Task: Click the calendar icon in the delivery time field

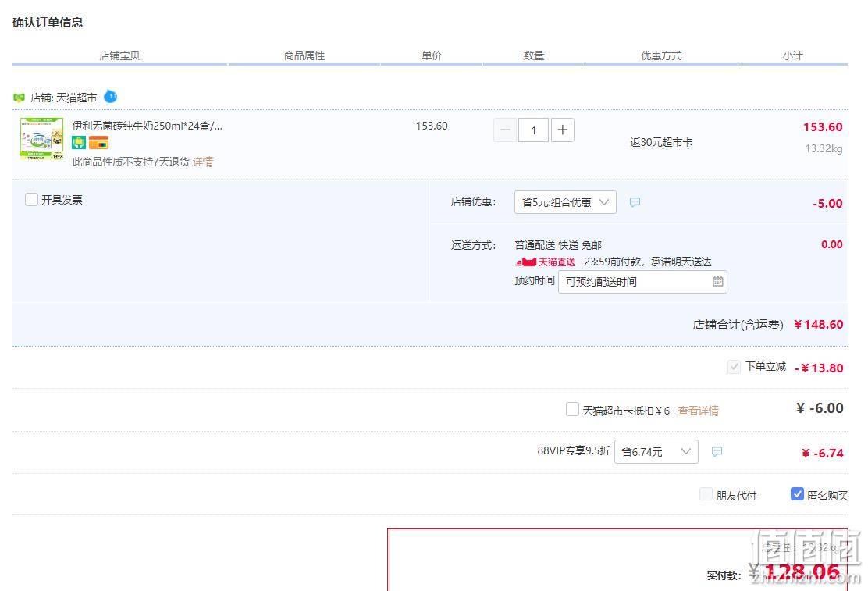Action: pyautogui.click(x=717, y=281)
